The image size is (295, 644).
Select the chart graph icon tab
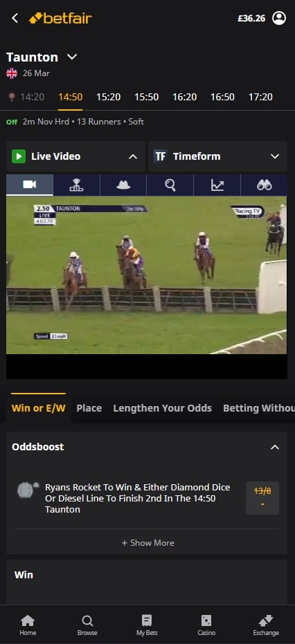pos(217,185)
